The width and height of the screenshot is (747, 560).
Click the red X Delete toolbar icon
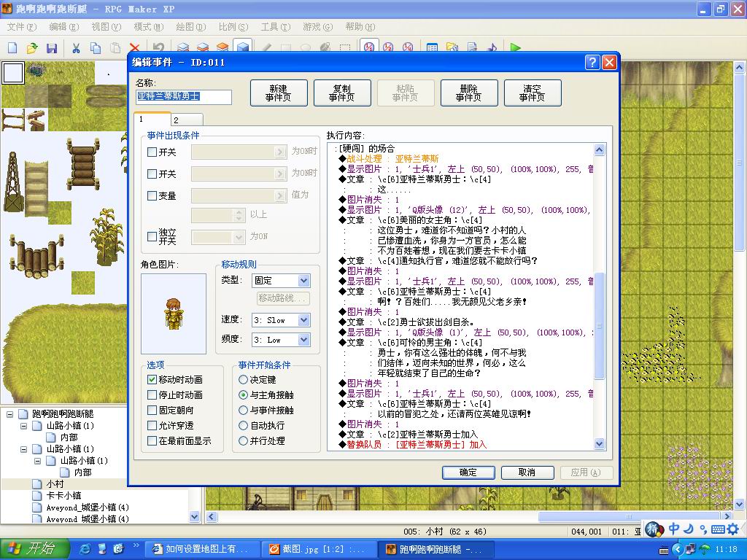click(x=134, y=47)
